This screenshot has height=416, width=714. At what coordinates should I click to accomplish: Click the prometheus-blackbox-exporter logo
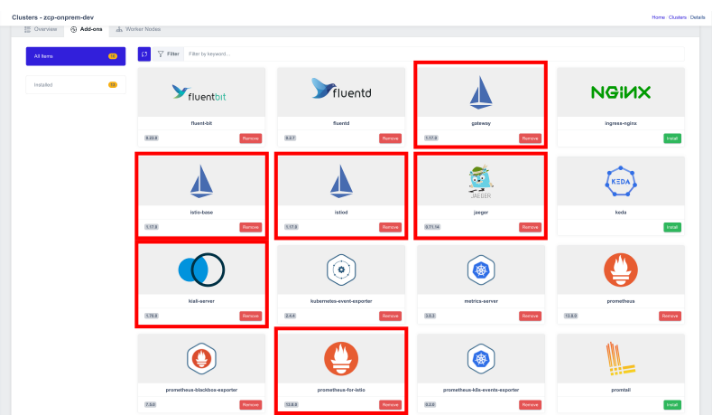click(x=201, y=359)
